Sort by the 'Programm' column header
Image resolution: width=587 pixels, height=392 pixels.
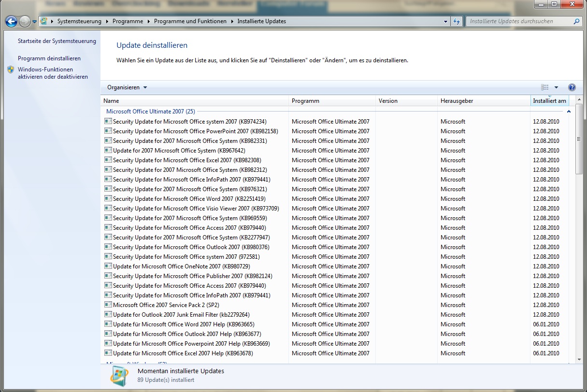point(332,101)
